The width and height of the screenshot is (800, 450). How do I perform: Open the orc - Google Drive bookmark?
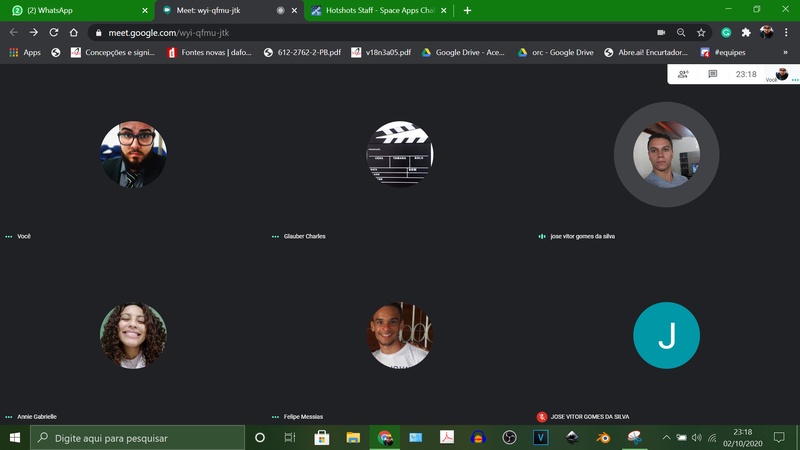(x=558, y=52)
